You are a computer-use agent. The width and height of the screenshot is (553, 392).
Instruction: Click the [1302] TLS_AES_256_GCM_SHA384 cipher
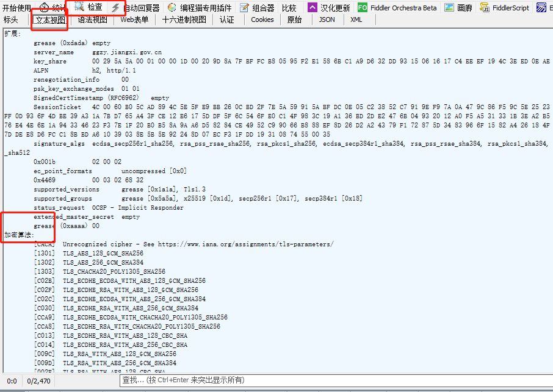point(89,262)
